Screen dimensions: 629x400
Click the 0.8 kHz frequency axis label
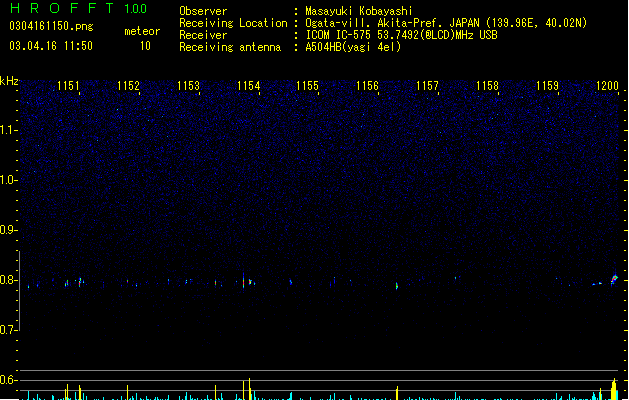(8, 280)
